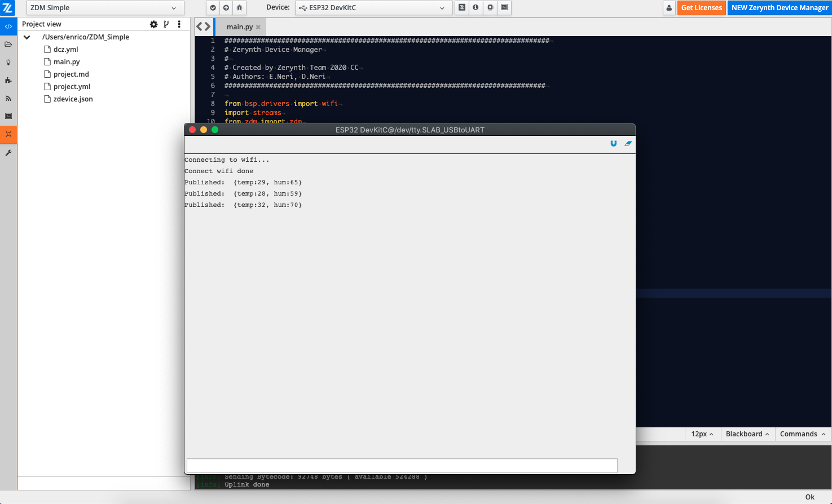Image resolution: width=832 pixels, height=504 pixels.
Task: Open the Blackboard theme dropdown
Action: click(747, 434)
